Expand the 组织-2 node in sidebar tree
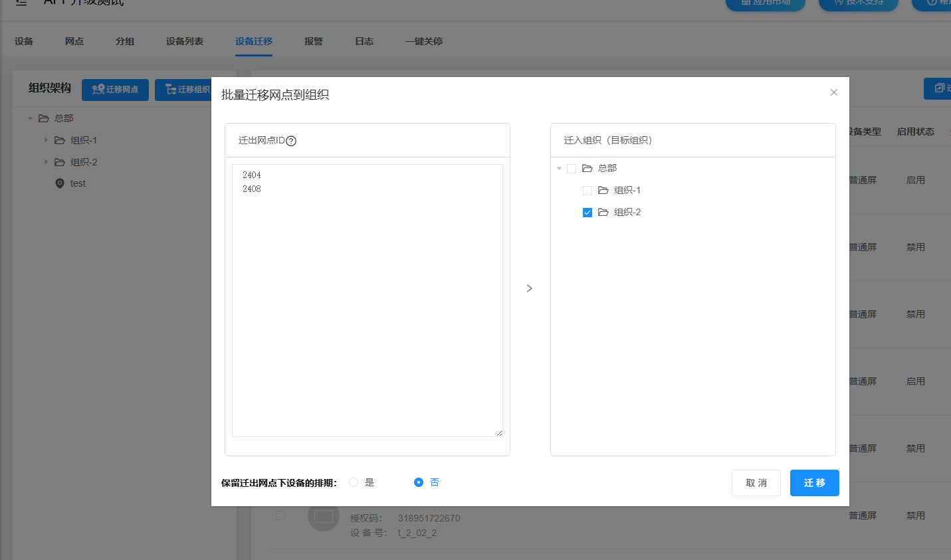Image resolution: width=951 pixels, height=560 pixels. tap(46, 162)
